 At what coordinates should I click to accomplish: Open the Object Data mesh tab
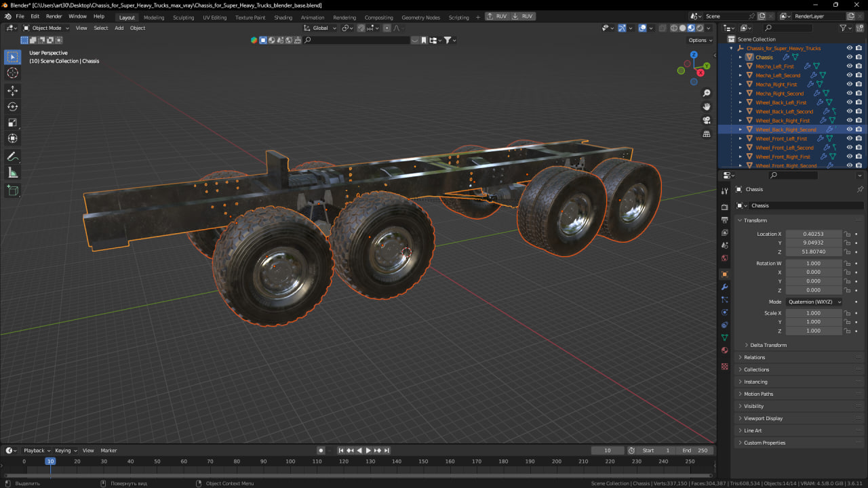[x=724, y=338]
